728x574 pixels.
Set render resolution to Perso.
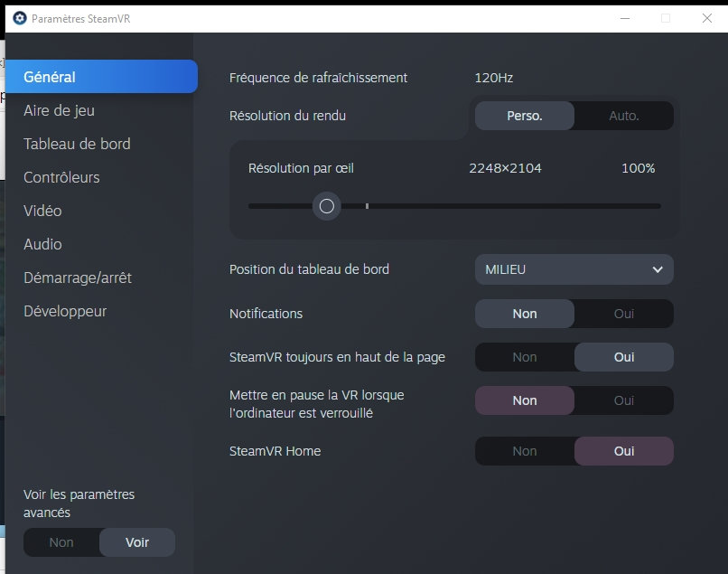coord(525,116)
